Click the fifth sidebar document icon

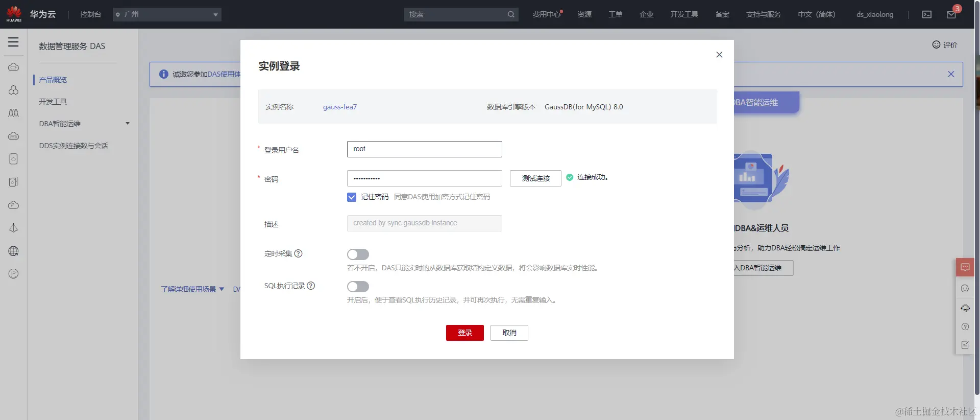point(14,159)
